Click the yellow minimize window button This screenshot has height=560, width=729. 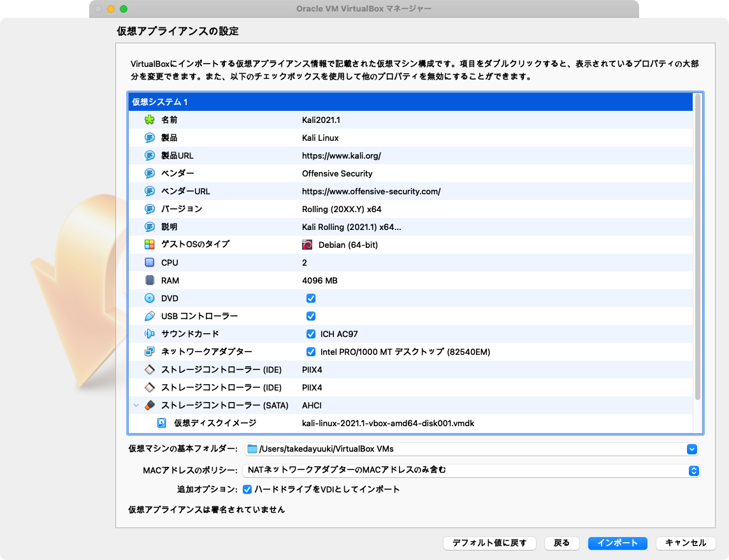coord(111,9)
